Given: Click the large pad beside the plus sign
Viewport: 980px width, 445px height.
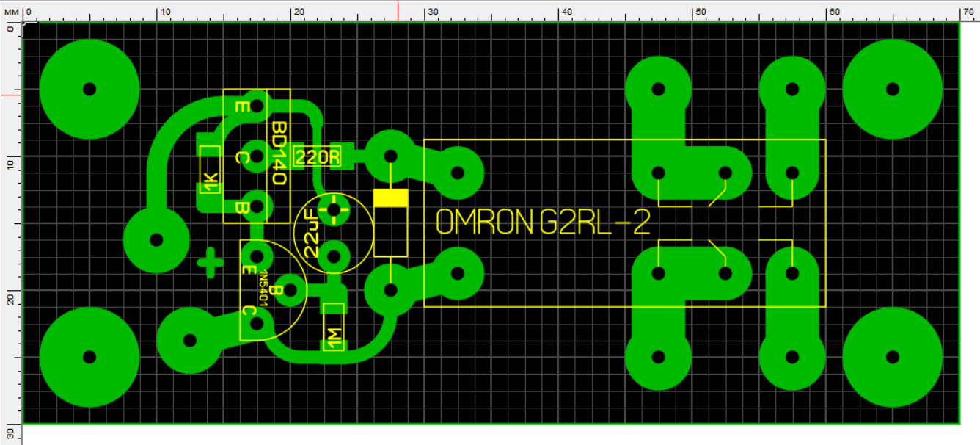Looking at the screenshot, I should (x=156, y=239).
